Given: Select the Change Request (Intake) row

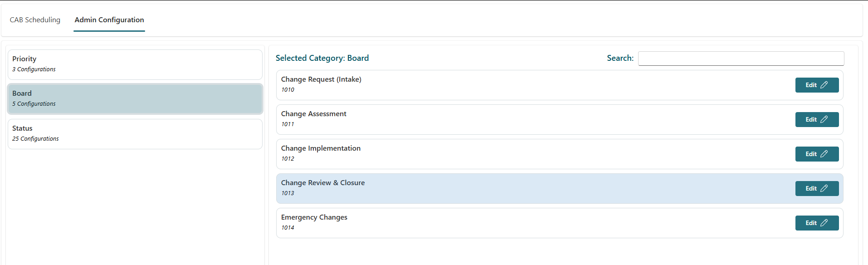Looking at the screenshot, I should coord(499,85).
